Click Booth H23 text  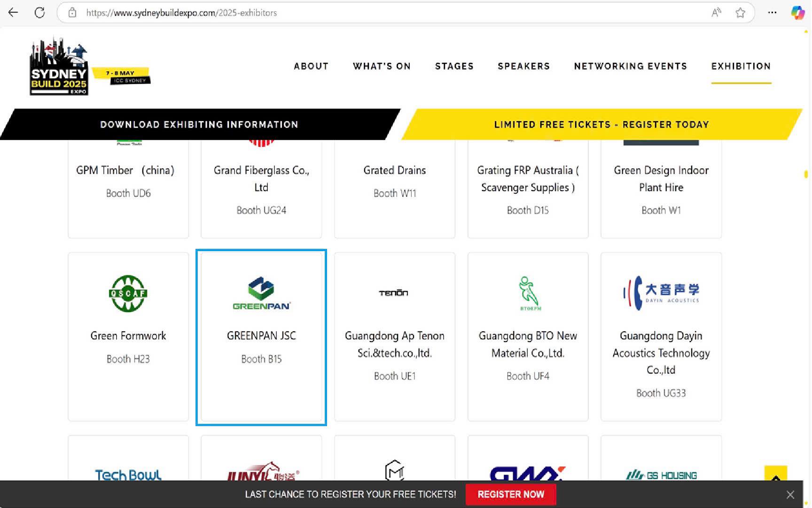(128, 359)
